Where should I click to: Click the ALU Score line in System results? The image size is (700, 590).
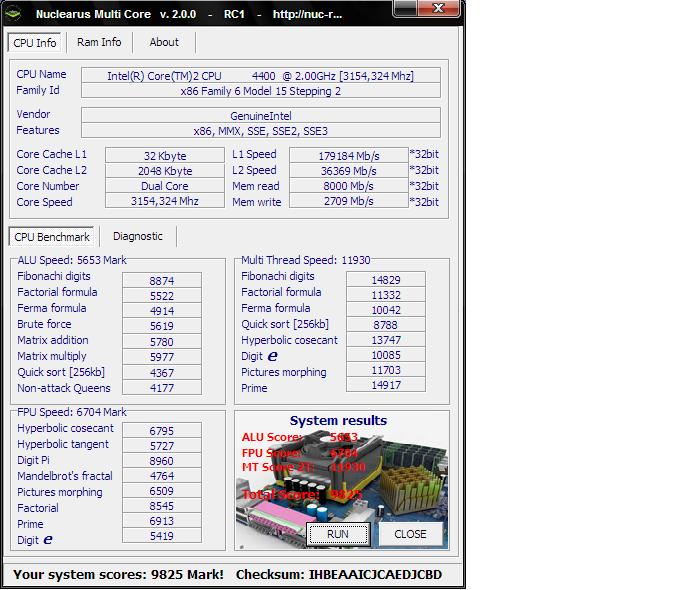pyautogui.click(x=300, y=437)
